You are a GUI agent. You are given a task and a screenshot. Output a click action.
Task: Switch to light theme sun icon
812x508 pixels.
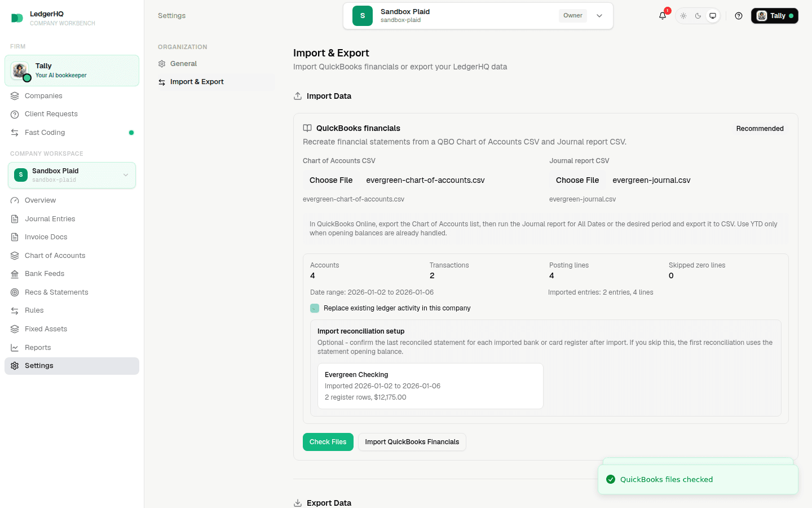683,16
